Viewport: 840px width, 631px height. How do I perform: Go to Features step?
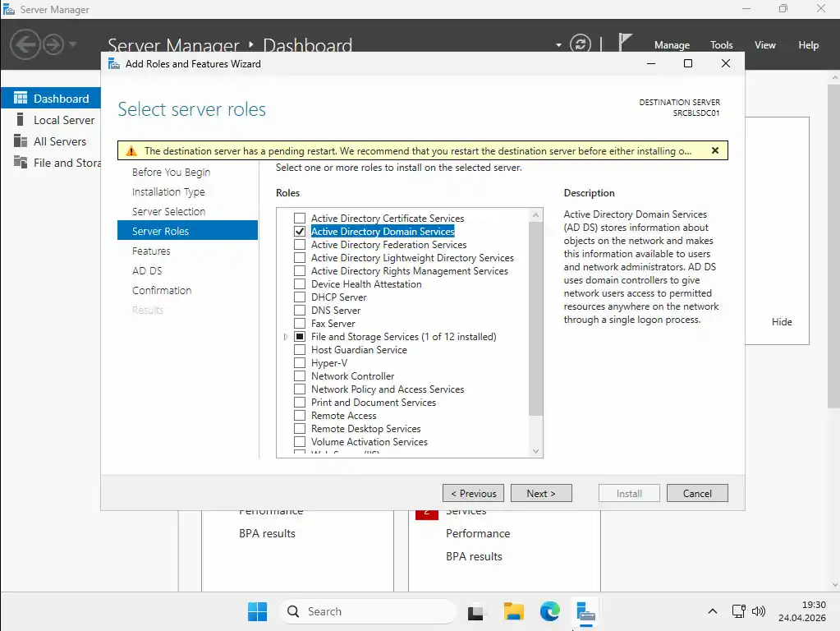[x=151, y=251]
